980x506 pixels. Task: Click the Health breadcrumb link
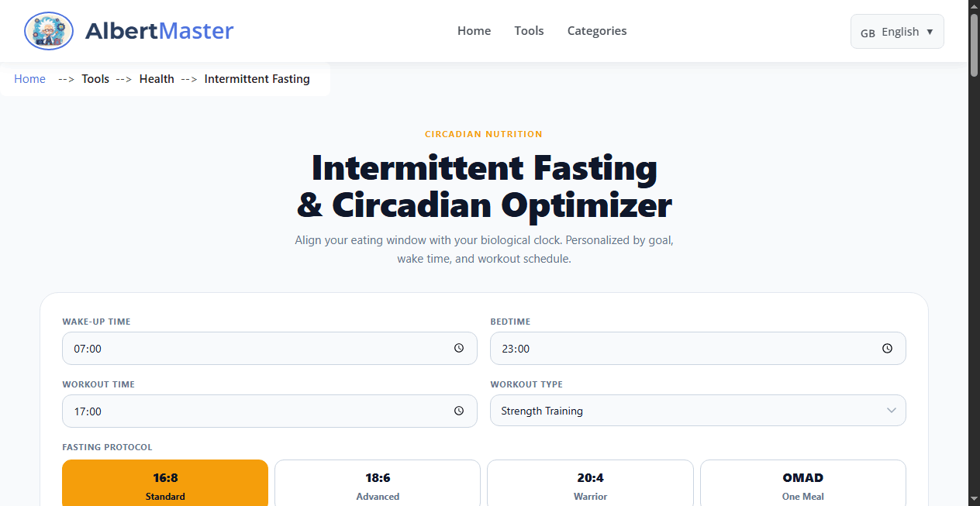coord(157,78)
